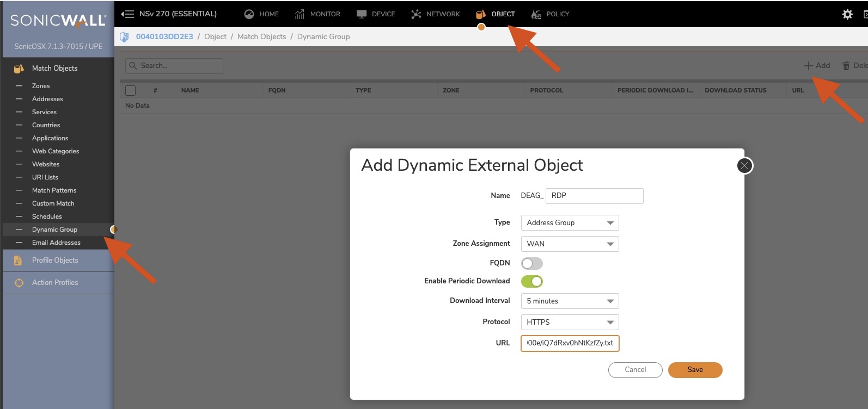This screenshot has width=868, height=409.
Task: Open settings with the gear icon
Action: [x=847, y=14]
